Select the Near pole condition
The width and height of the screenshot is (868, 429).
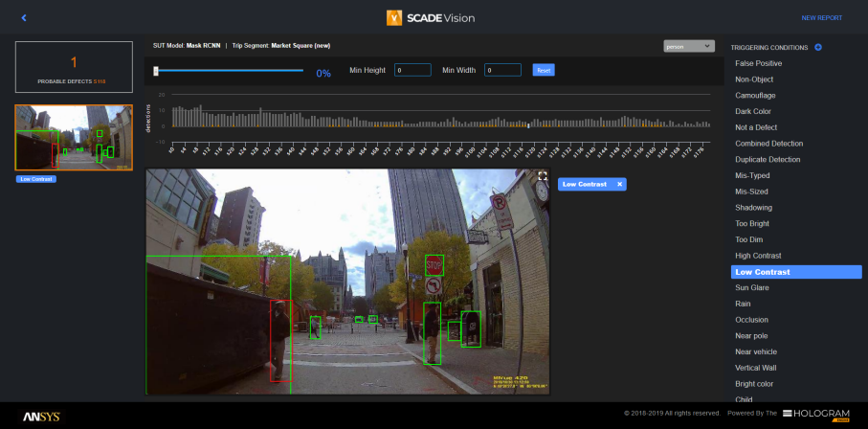tap(751, 336)
